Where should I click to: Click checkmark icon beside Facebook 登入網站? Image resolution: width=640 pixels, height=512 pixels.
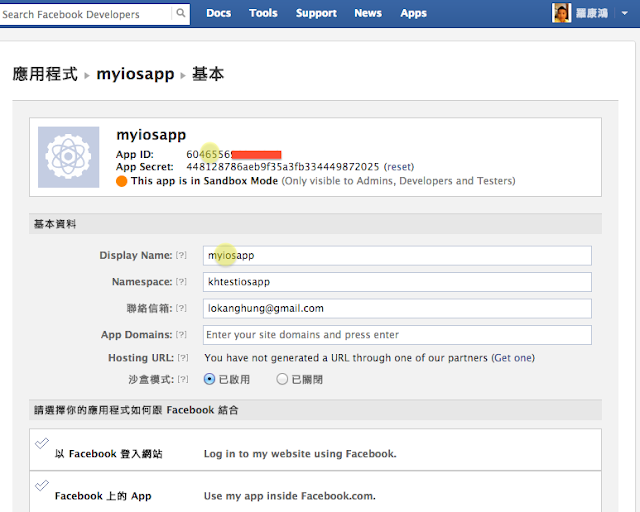[x=42, y=443]
